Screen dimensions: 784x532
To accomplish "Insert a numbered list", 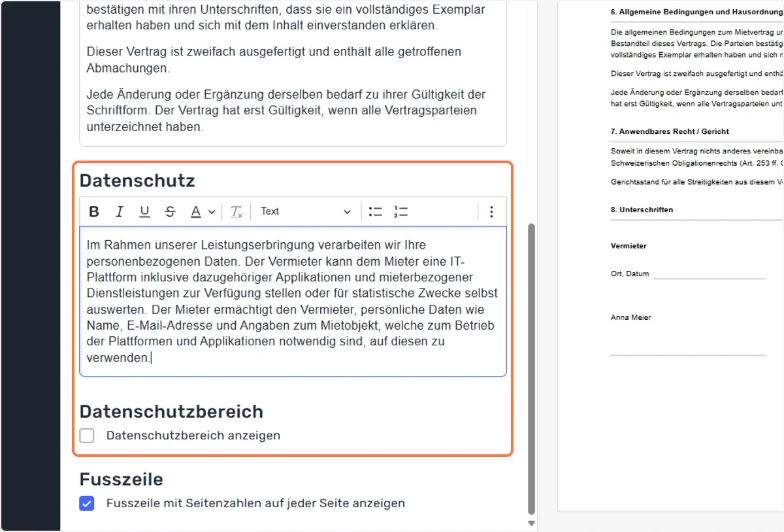I will click(x=400, y=211).
